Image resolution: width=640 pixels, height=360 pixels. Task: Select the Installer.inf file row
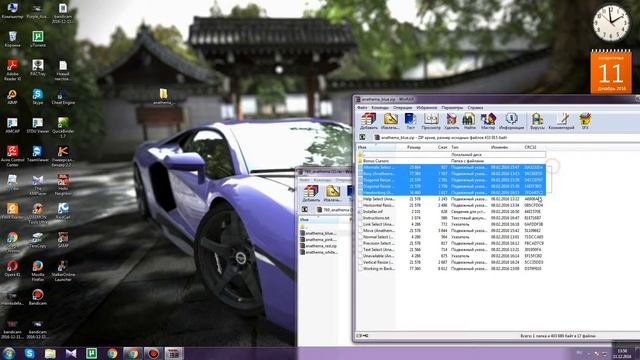click(451, 211)
